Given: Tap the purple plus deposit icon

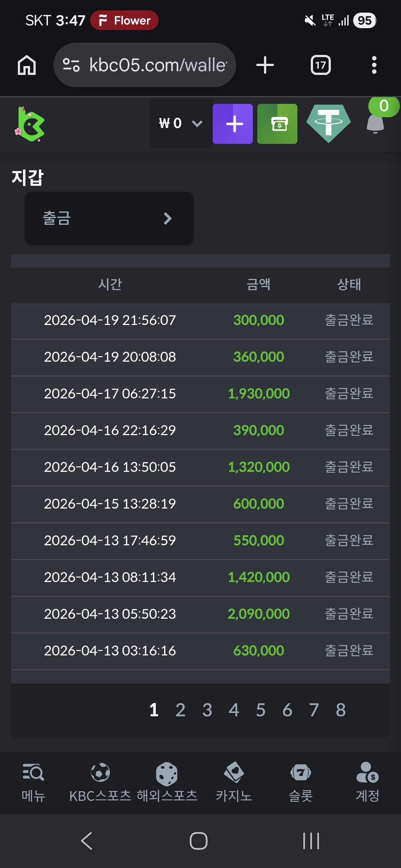Looking at the screenshot, I should coord(233,124).
